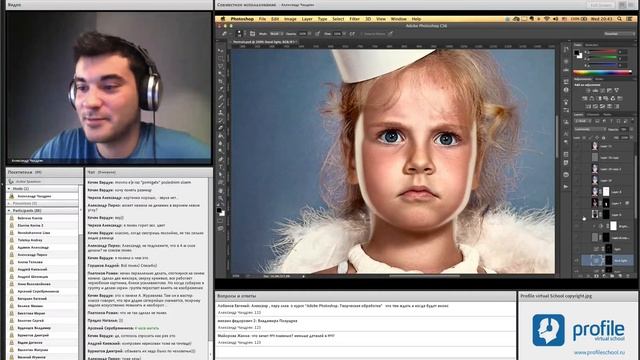Enable airbrush mode in options bar

[352, 34]
